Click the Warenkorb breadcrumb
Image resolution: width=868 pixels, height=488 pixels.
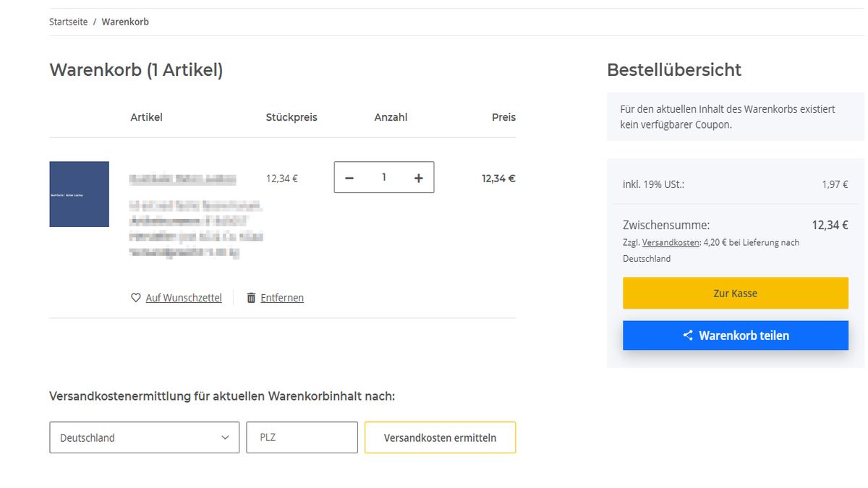coord(125,22)
